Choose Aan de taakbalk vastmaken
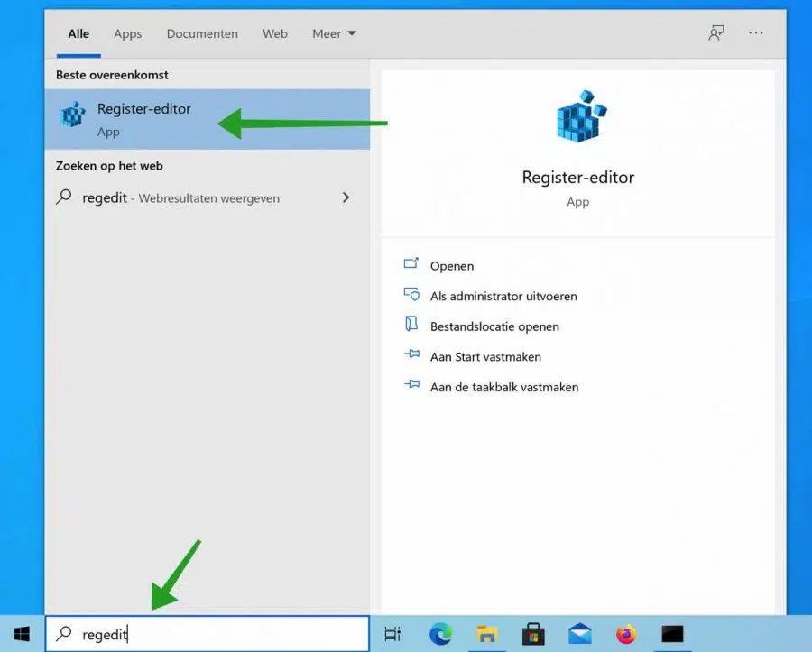The image size is (812, 652). pyautogui.click(x=504, y=387)
